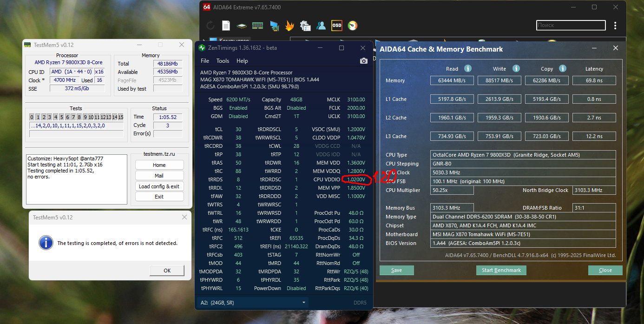Click the tCL value 30 in ZenTimings
The image size is (644, 324).
[x=238, y=129]
